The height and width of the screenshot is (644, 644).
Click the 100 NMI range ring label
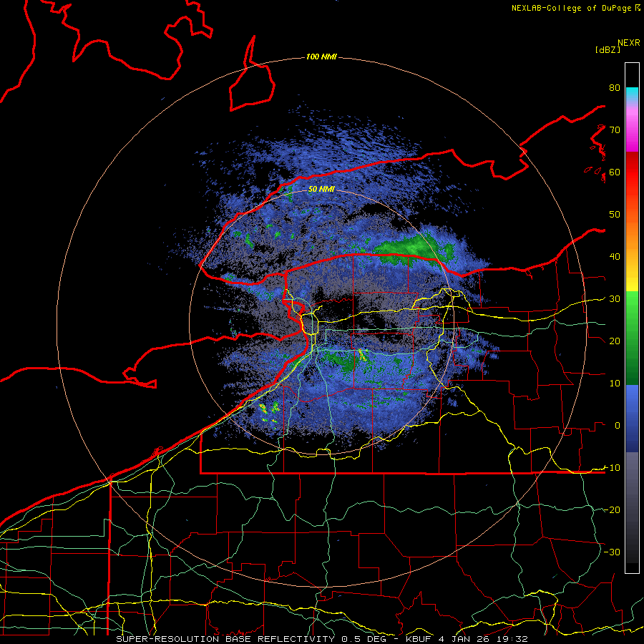point(321,57)
